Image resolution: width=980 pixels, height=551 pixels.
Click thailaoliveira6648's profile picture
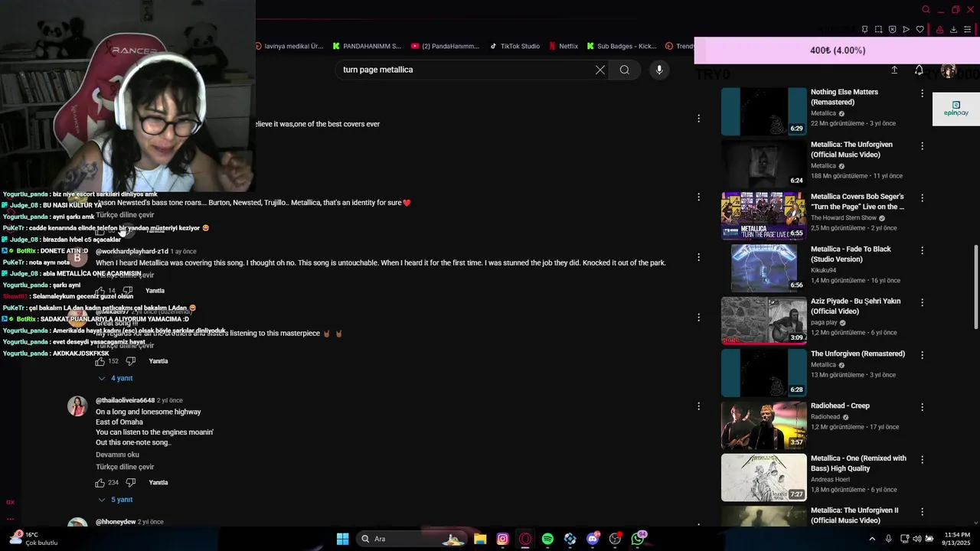coord(77,406)
